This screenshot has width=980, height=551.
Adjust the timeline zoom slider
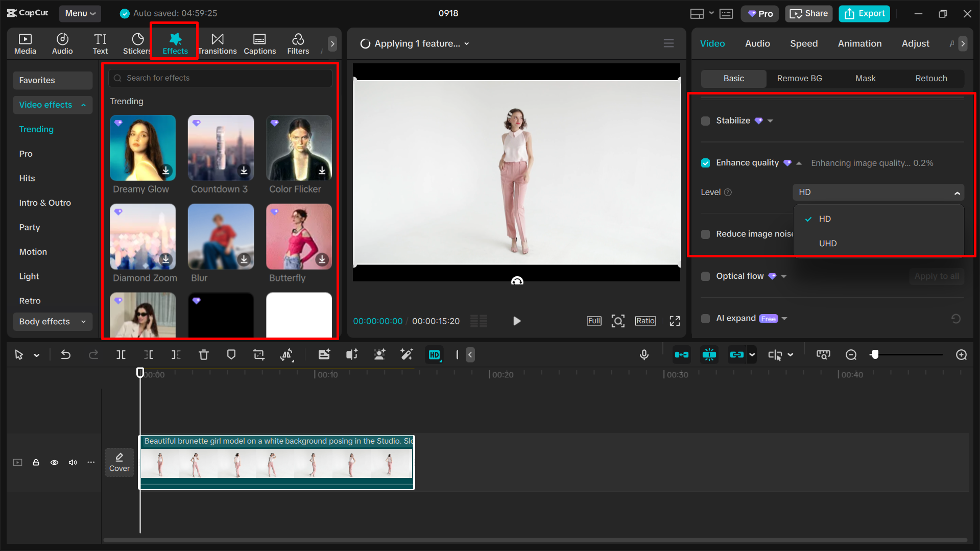pos(876,354)
